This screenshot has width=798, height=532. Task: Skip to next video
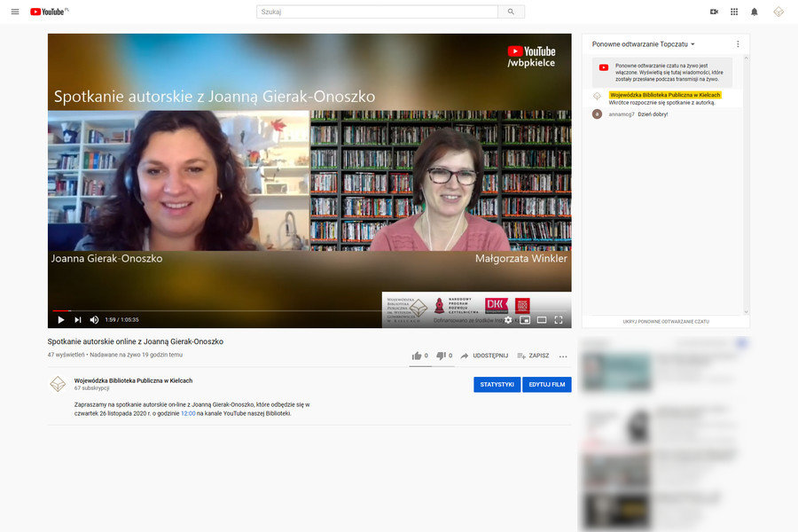[x=78, y=320]
